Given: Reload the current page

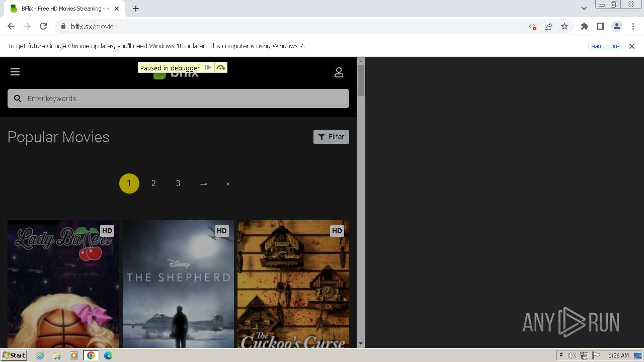Looking at the screenshot, I should [43, 27].
